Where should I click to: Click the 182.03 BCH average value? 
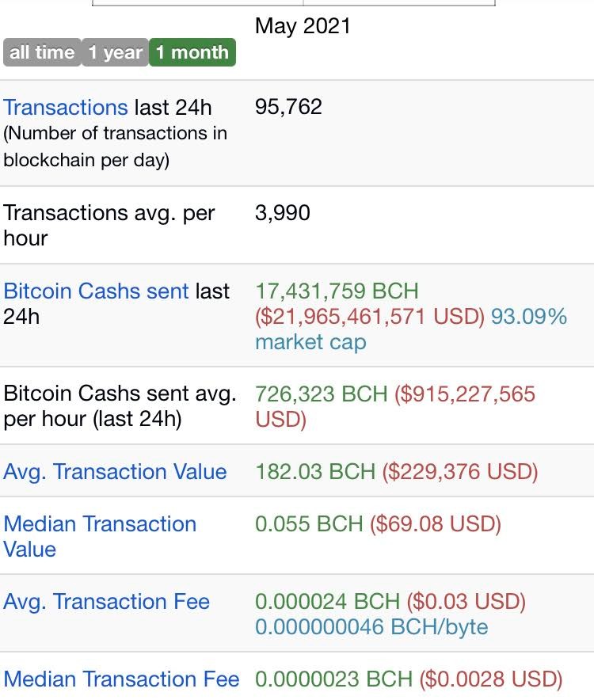315,472
